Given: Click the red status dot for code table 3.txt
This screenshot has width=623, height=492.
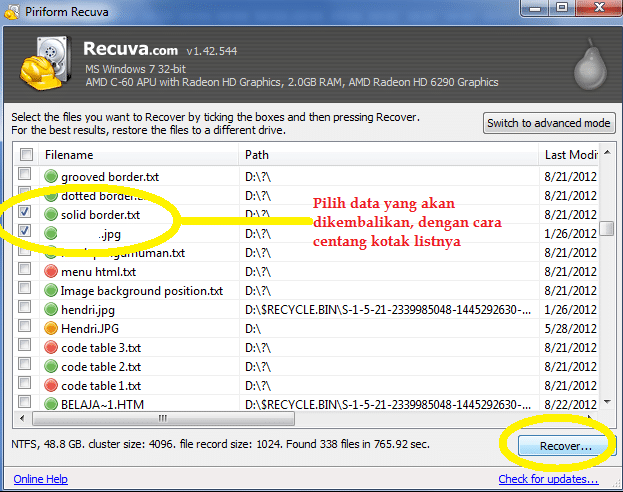Looking at the screenshot, I should pos(51,347).
